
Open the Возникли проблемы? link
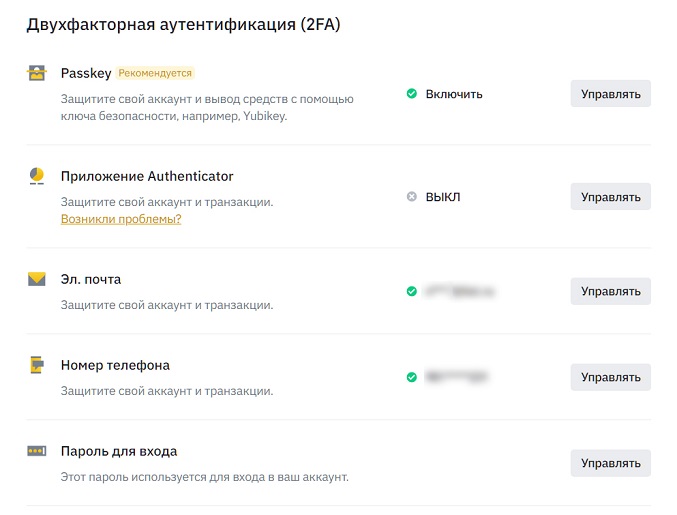[121, 218]
